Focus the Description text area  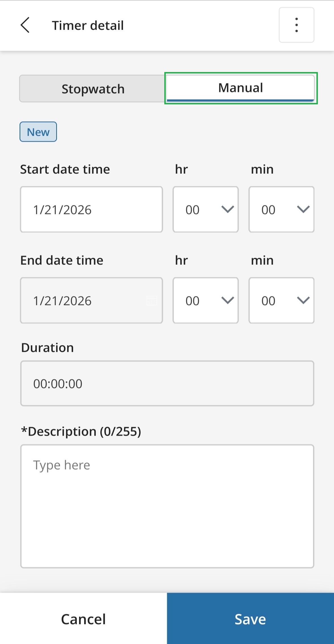coord(167,506)
